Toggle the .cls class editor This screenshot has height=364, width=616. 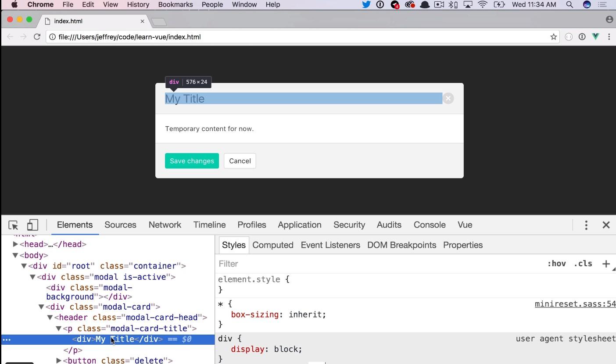pyautogui.click(x=583, y=264)
